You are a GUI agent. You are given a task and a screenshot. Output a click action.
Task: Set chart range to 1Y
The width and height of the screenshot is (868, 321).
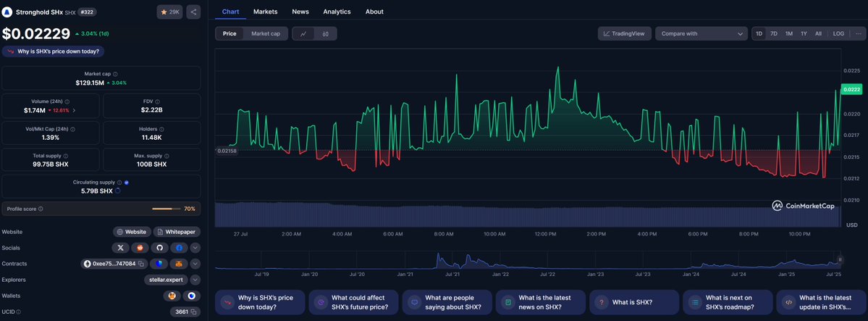804,34
